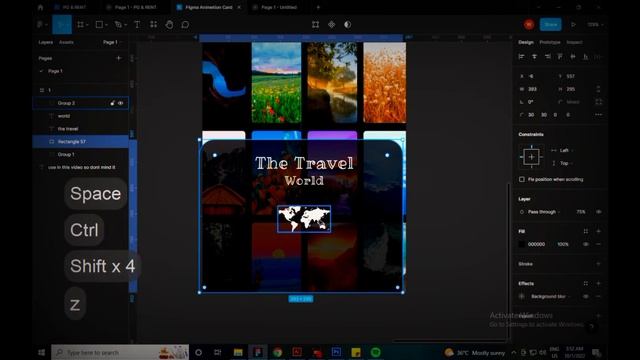This screenshot has height=360, width=640.
Task: Toggle Background blur effect visibility
Action: click(x=586, y=296)
